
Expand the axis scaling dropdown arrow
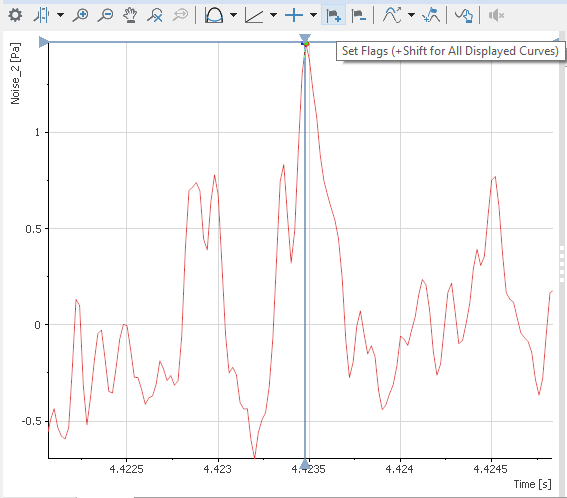pos(274,15)
